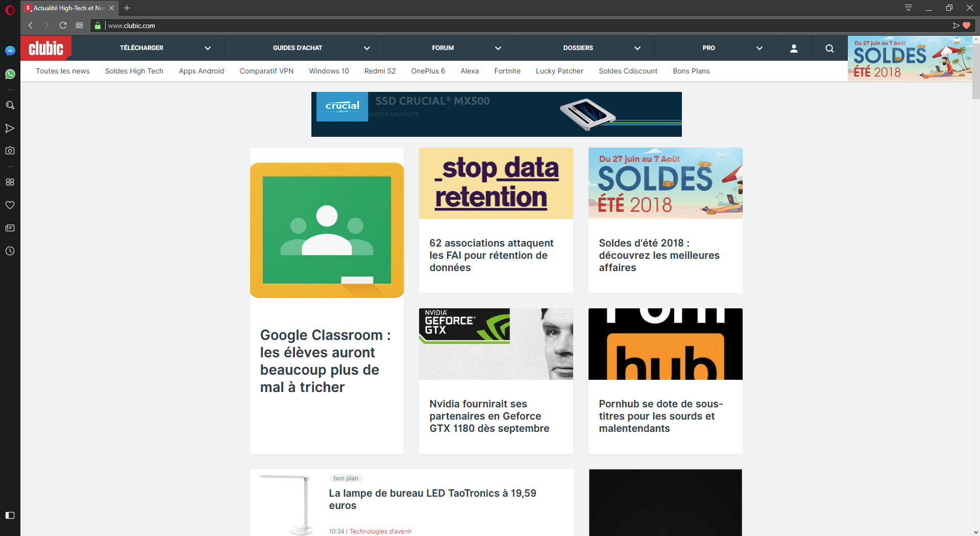Open Bons Plans topic link
The image size is (980, 536).
coord(691,71)
